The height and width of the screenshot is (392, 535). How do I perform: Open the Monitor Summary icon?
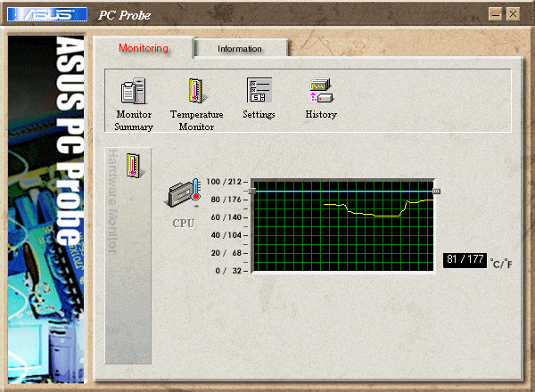[134, 91]
